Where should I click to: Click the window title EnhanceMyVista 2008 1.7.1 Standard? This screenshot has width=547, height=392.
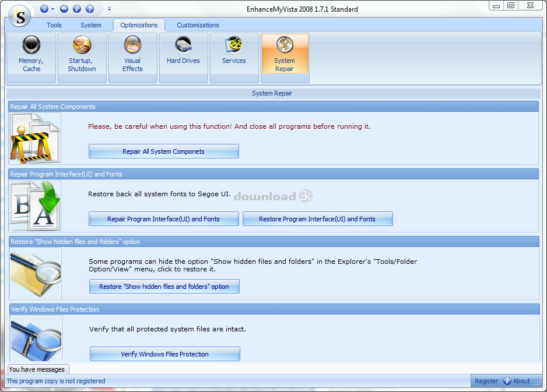pos(302,9)
